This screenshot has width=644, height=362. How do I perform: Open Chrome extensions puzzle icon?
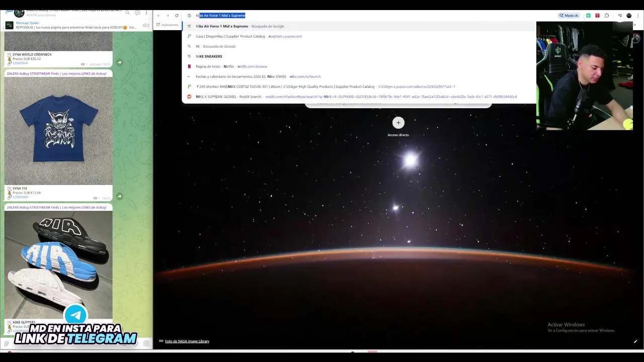[607, 16]
